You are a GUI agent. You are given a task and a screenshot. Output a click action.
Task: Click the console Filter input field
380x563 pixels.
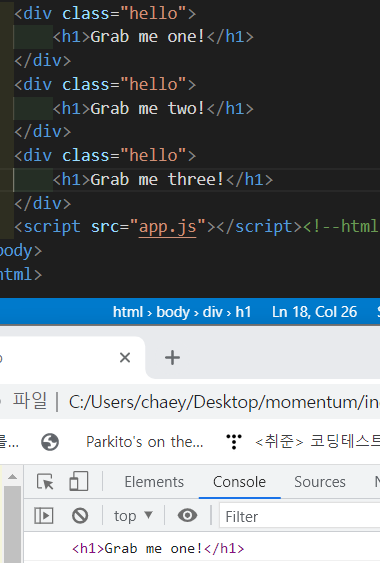300,517
